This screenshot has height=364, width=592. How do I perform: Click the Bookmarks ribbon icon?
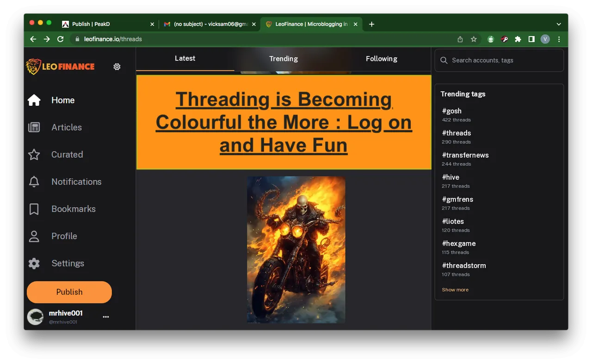tap(34, 209)
